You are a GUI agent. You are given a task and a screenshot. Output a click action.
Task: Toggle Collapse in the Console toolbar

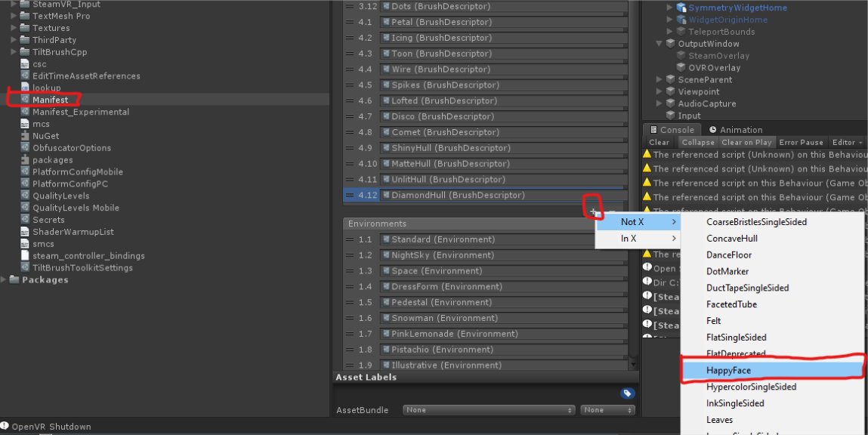[x=697, y=142]
